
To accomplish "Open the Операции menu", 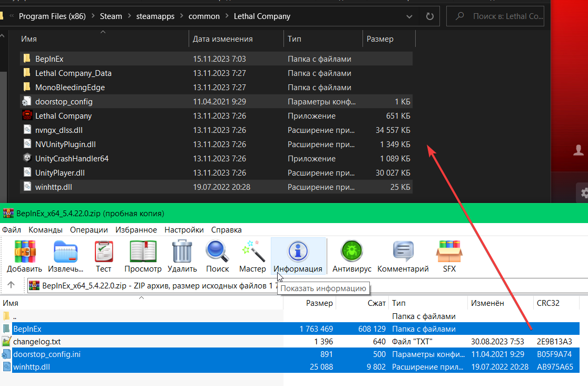I will click(89, 230).
